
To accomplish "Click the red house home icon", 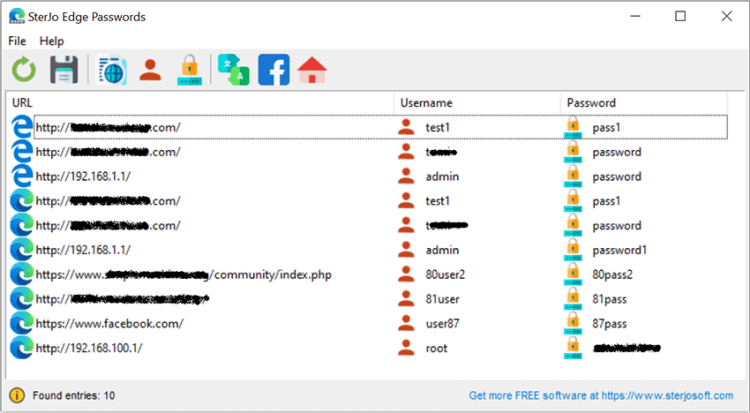I will click(x=313, y=70).
